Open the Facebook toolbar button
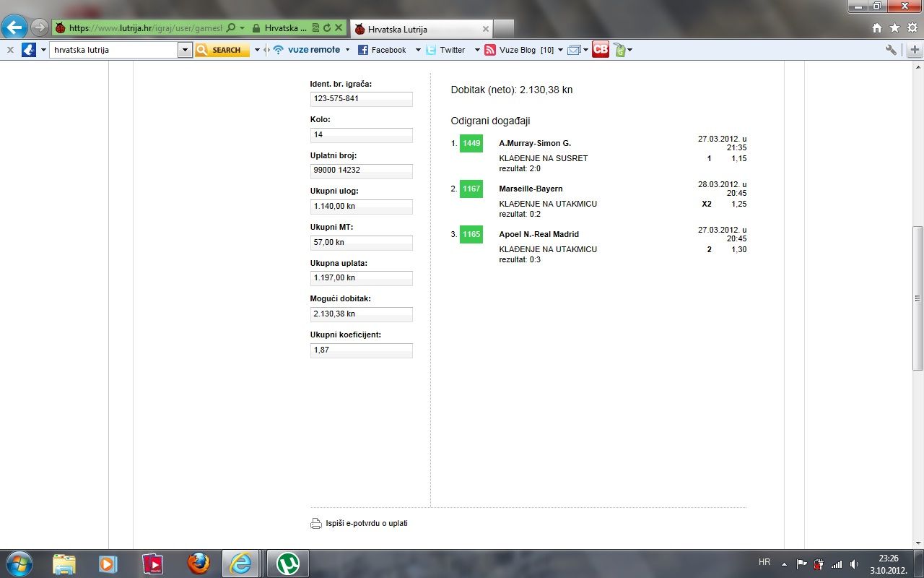 pos(382,50)
